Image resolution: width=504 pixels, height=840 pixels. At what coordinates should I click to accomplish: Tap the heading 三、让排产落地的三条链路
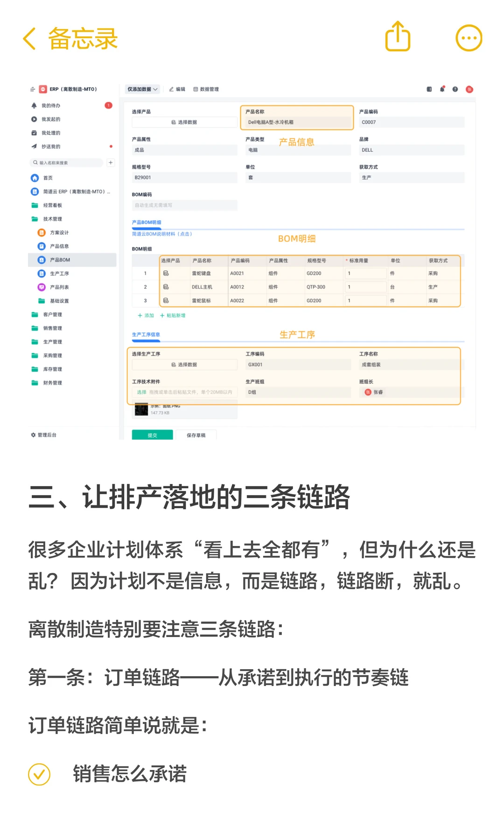(x=189, y=497)
